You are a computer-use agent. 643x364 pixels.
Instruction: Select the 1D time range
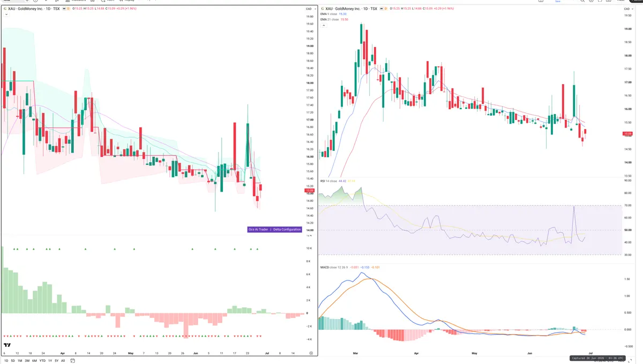[x=5, y=361]
